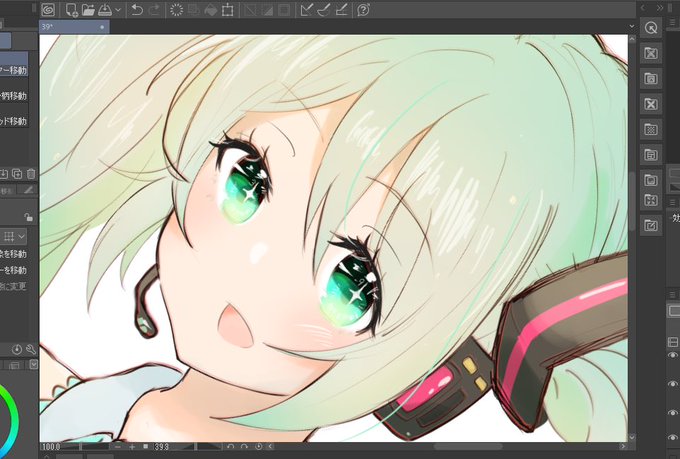Open CLIP STUDIO launcher icon
This screenshot has width=680, height=459.
(x=48, y=10)
